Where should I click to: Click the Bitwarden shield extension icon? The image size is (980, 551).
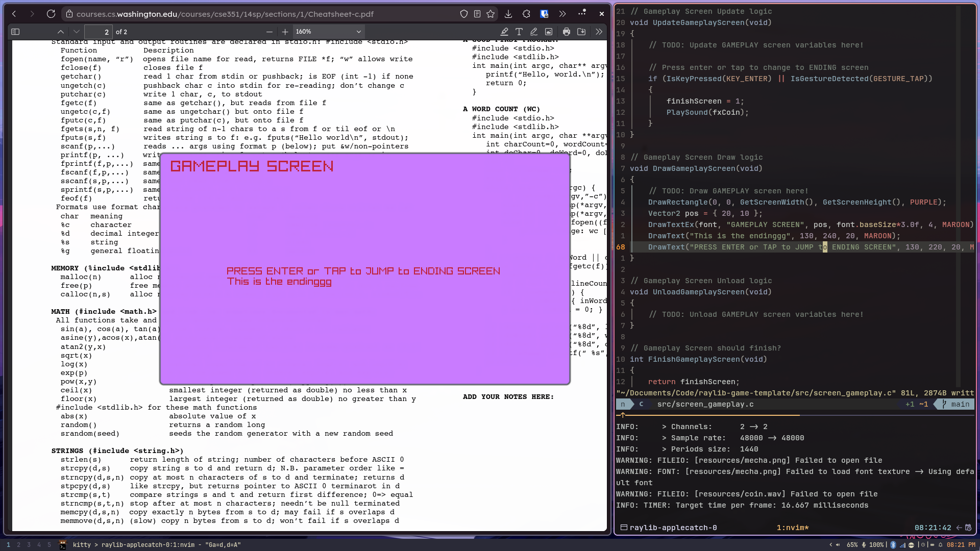(x=544, y=14)
